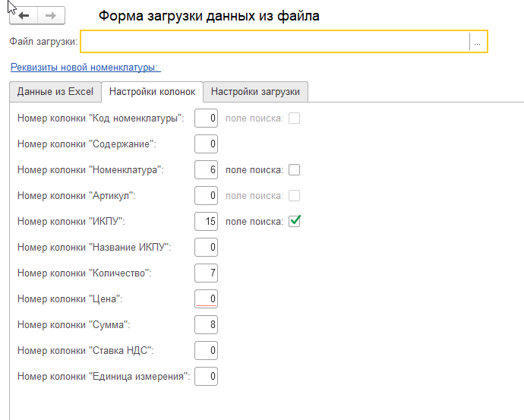524x420 pixels.
Task: Open "Реквизиты новой номенклатуры" link
Action: [x=85, y=67]
